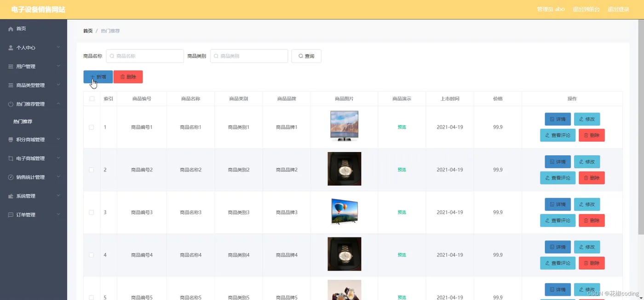This screenshot has height=300, width=644.
Task: Click the 电子商城管理 sidebar icon
Action: [11, 158]
